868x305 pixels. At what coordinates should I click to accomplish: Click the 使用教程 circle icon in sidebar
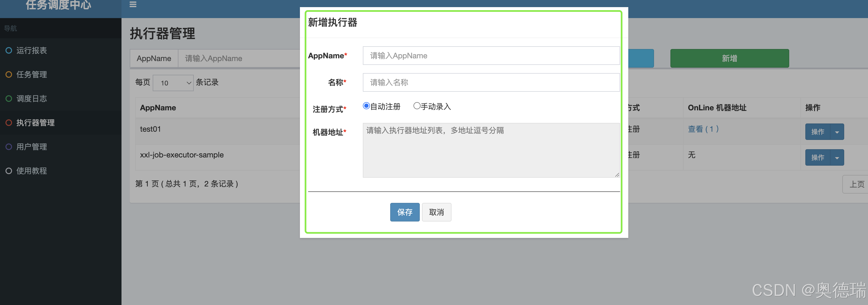click(9, 171)
